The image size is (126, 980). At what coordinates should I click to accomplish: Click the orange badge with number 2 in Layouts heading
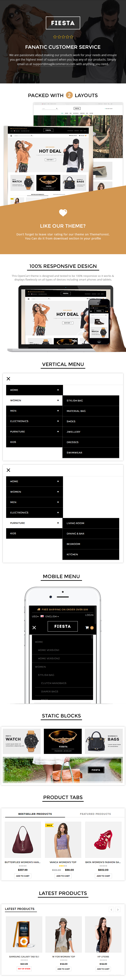tap(69, 95)
